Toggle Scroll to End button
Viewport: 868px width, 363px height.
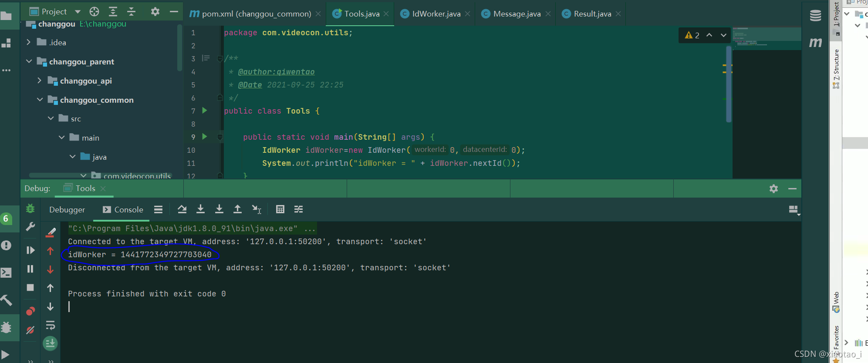tap(51, 343)
